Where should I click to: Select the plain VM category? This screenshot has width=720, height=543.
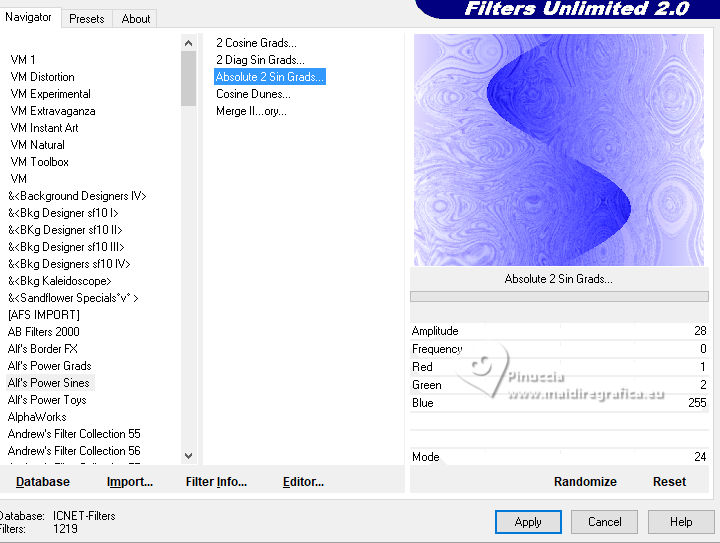point(19,179)
